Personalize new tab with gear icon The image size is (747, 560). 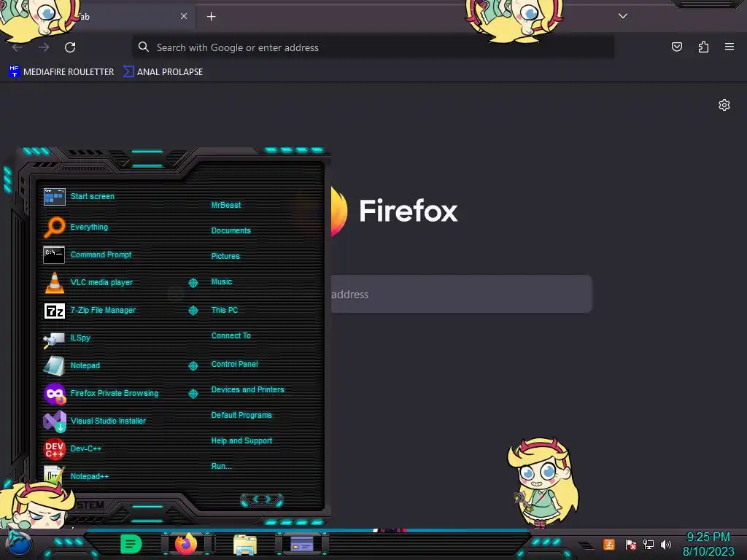click(x=724, y=105)
